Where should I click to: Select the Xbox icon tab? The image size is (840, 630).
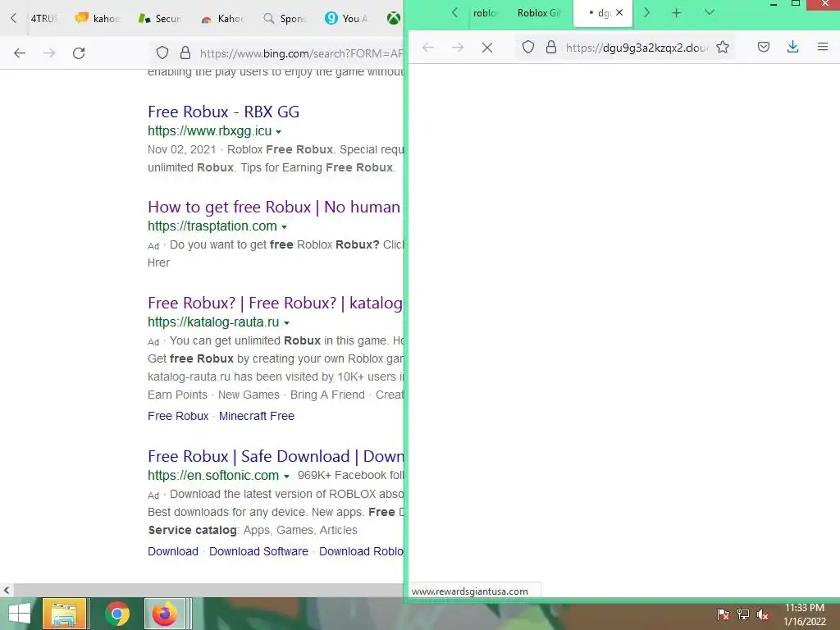(x=394, y=18)
